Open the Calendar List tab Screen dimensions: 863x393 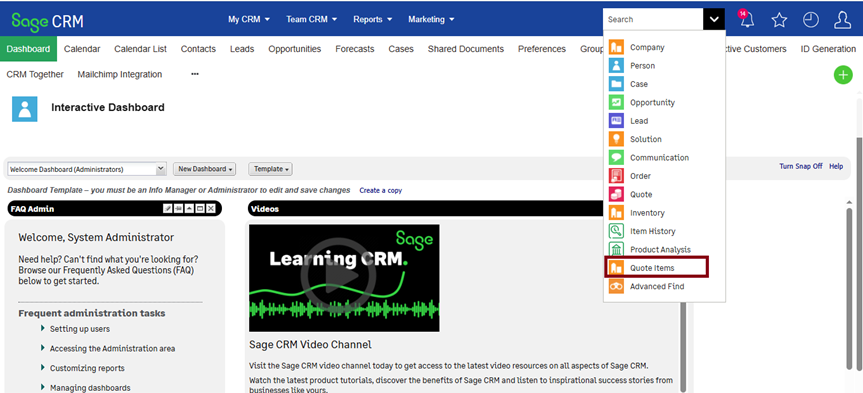tap(140, 49)
